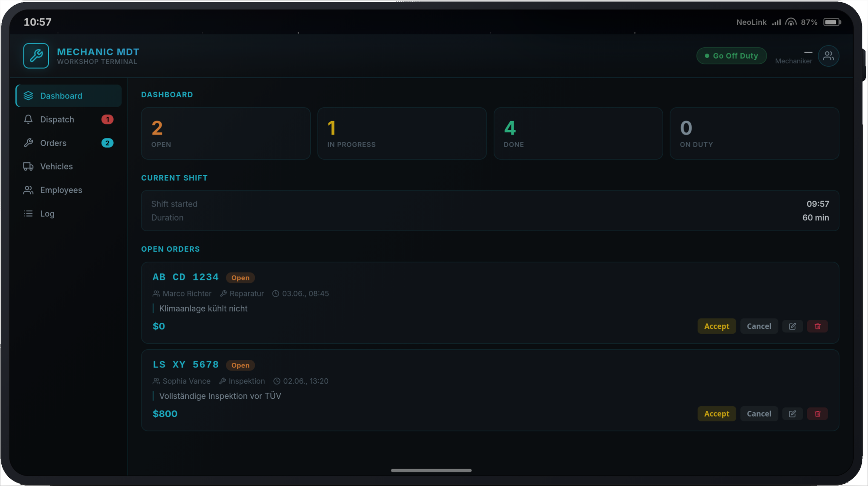868x486 pixels.
Task: Click the Vehicles truck icon in sidebar
Action: pyautogui.click(x=28, y=167)
